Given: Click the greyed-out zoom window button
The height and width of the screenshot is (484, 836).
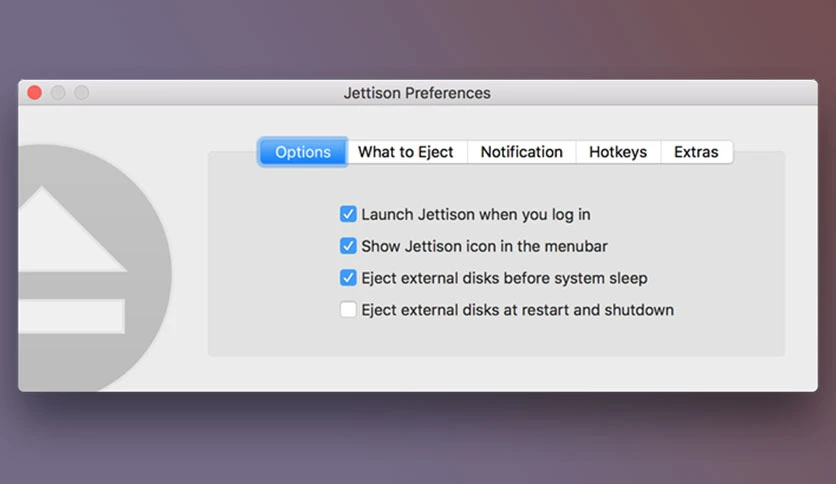Looking at the screenshot, I should [x=82, y=93].
